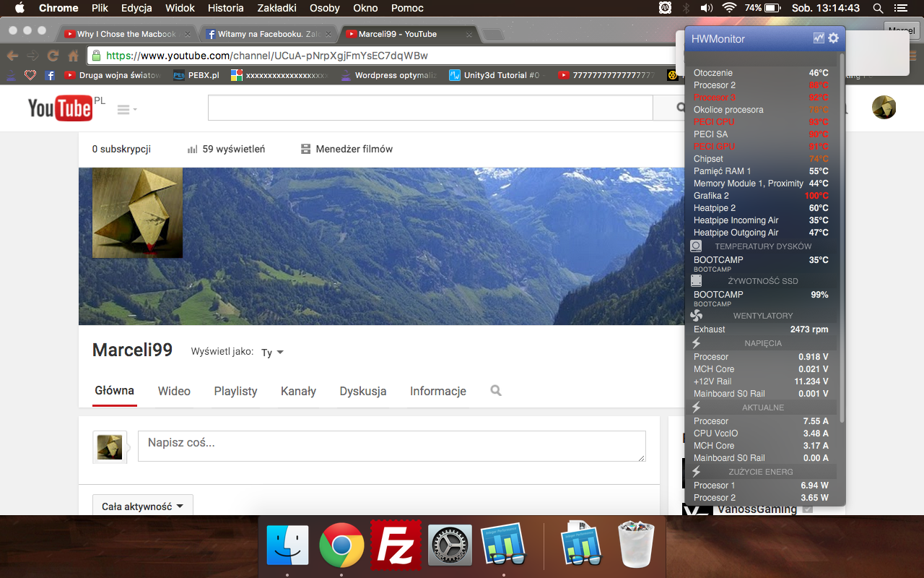Click the Chrome address bar URL
Screen dimensions: 924x578
[267, 56]
